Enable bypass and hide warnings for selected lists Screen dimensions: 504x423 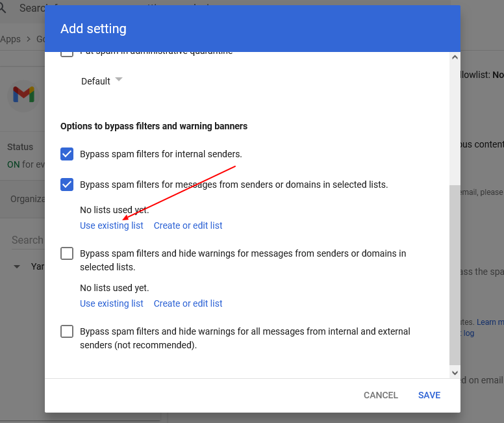click(67, 253)
